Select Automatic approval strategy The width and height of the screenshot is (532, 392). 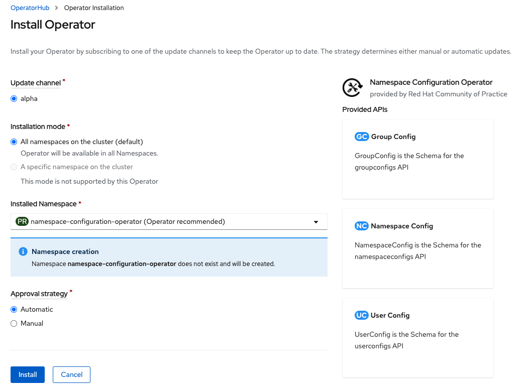click(x=14, y=310)
